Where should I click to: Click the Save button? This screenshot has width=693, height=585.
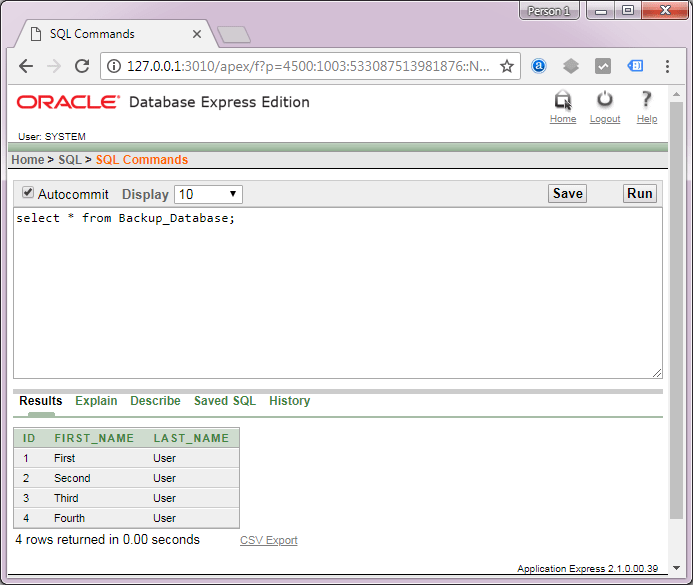(x=567, y=194)
